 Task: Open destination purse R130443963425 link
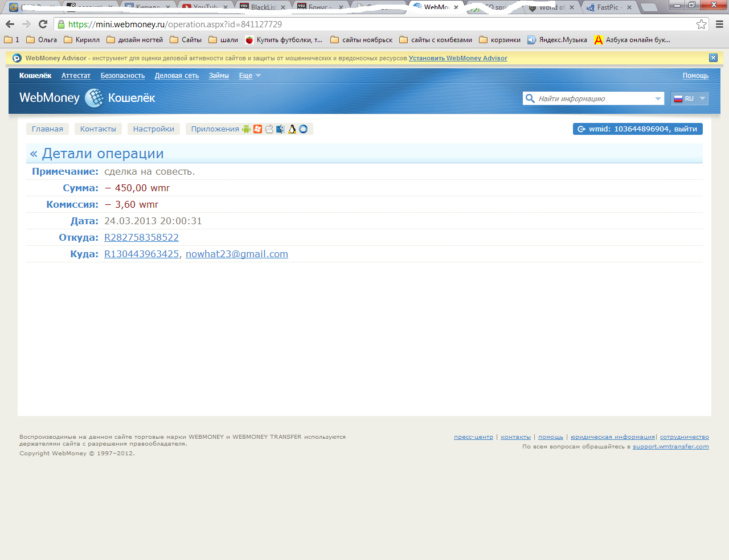[141, 254]
